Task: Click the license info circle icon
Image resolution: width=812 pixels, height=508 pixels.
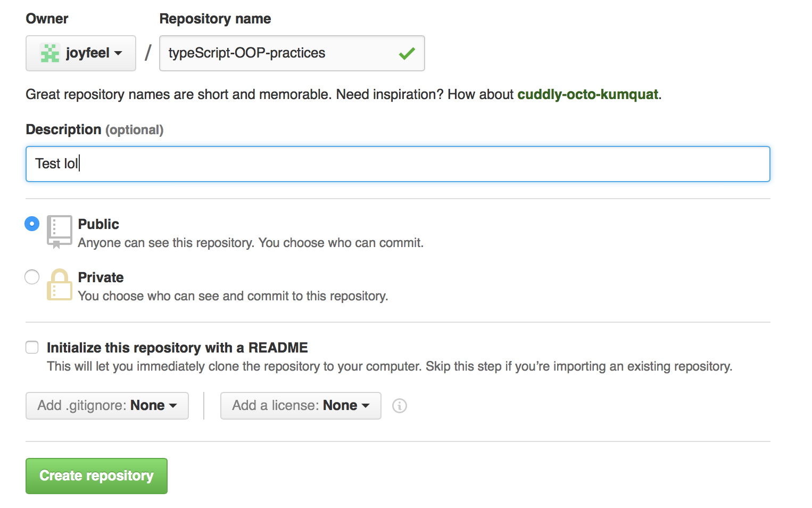Action: tap(400, 406)
